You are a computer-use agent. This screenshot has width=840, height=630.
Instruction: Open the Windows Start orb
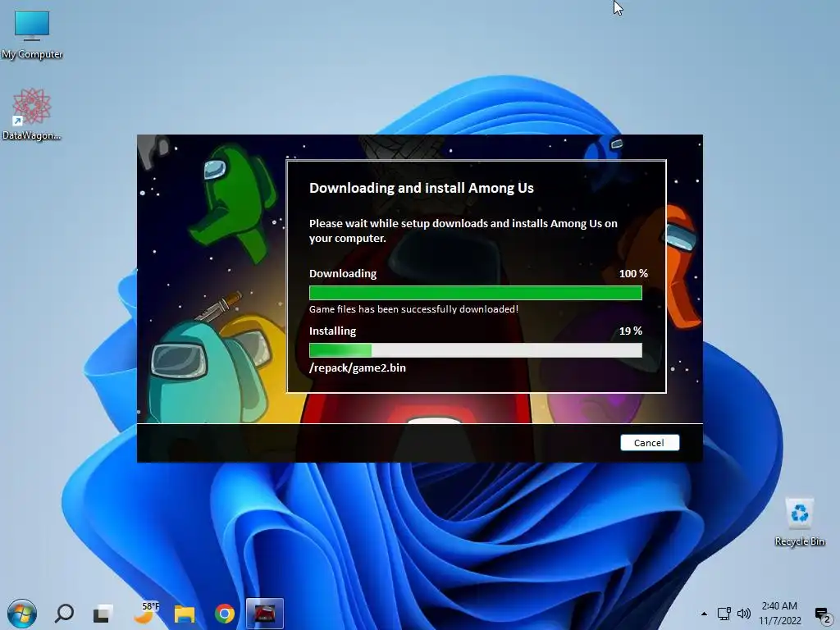22,614
